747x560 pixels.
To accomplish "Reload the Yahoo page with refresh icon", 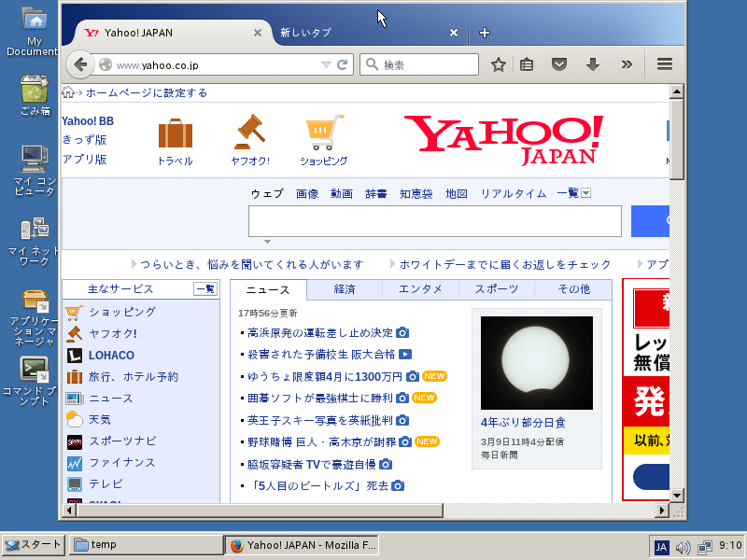I will click(342, 64).
